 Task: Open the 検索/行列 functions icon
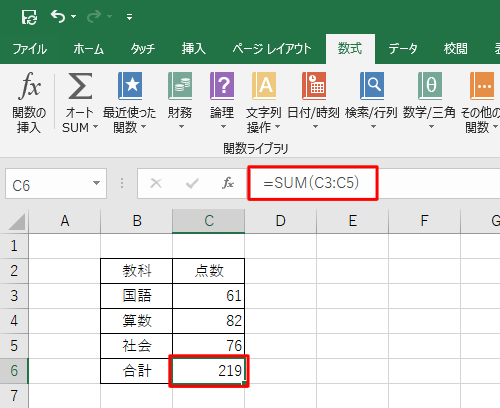coord(372,86)
